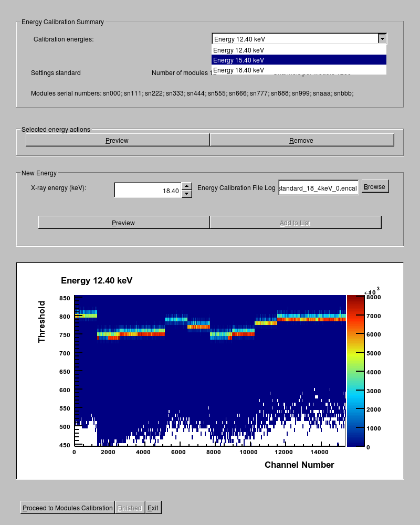Proceed to Modules Calibration
The image size is (420, 525).
click(67, 508)
